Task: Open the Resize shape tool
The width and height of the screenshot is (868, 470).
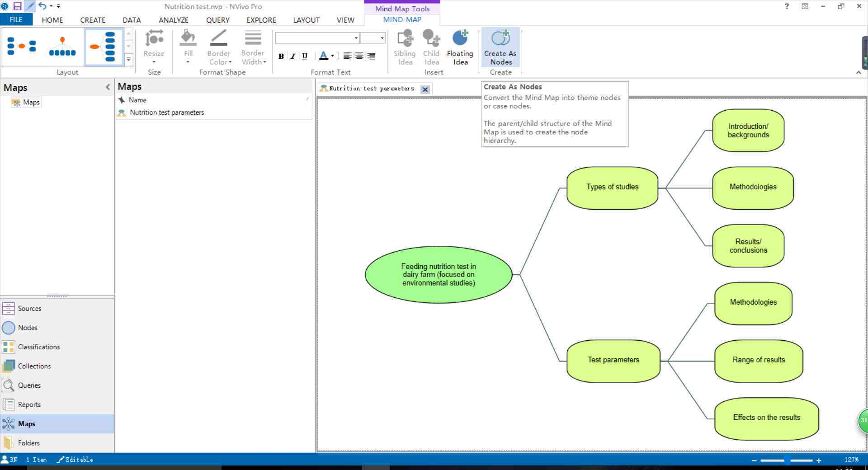Action: (154, 47)
